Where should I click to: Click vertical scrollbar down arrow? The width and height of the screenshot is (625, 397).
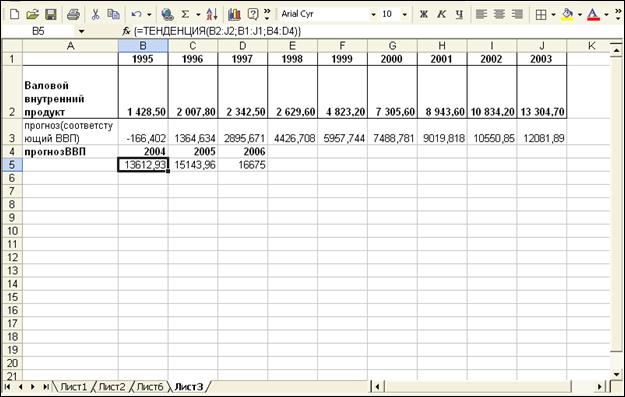pyautogui.click(x=617, y=374)
